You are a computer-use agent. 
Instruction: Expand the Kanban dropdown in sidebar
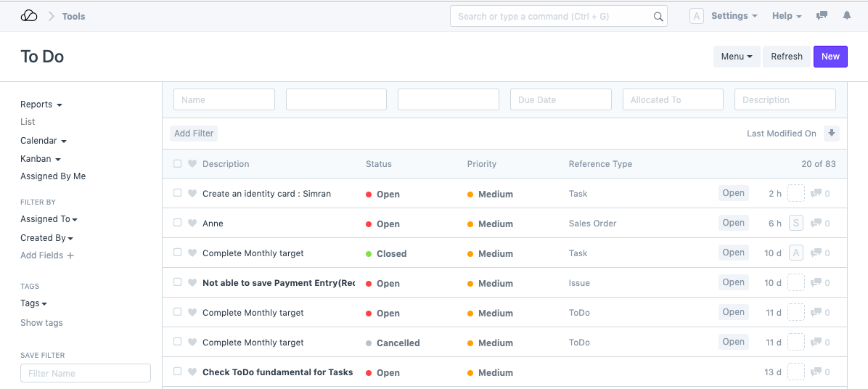(x=40, y=159)
